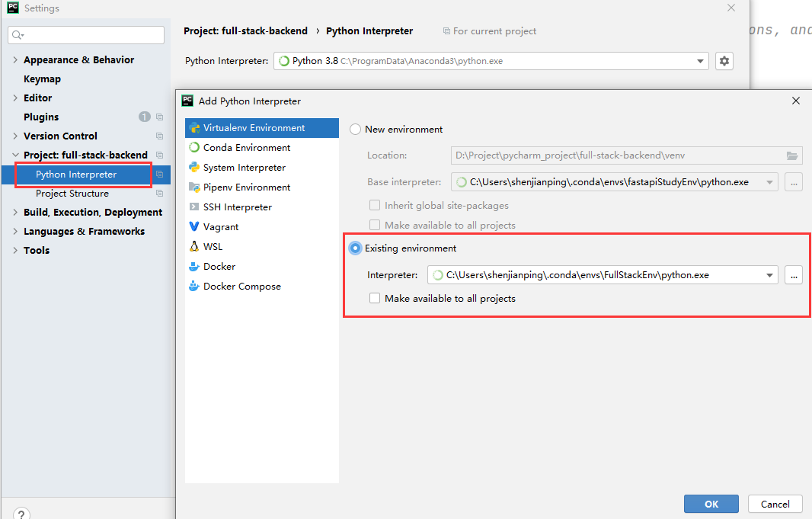
Task: Expand the Editor section
Action: pos(15,98)
